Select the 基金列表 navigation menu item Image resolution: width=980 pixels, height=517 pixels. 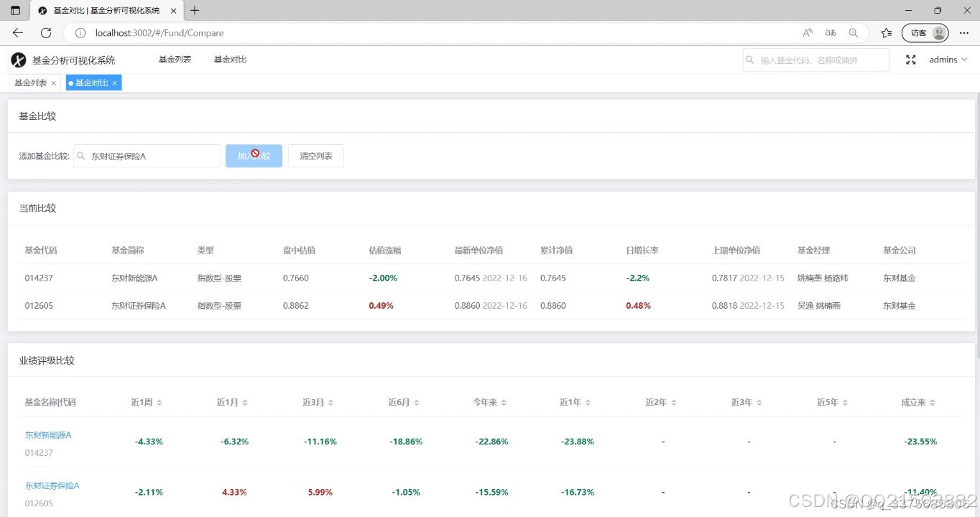pos(174,60)
